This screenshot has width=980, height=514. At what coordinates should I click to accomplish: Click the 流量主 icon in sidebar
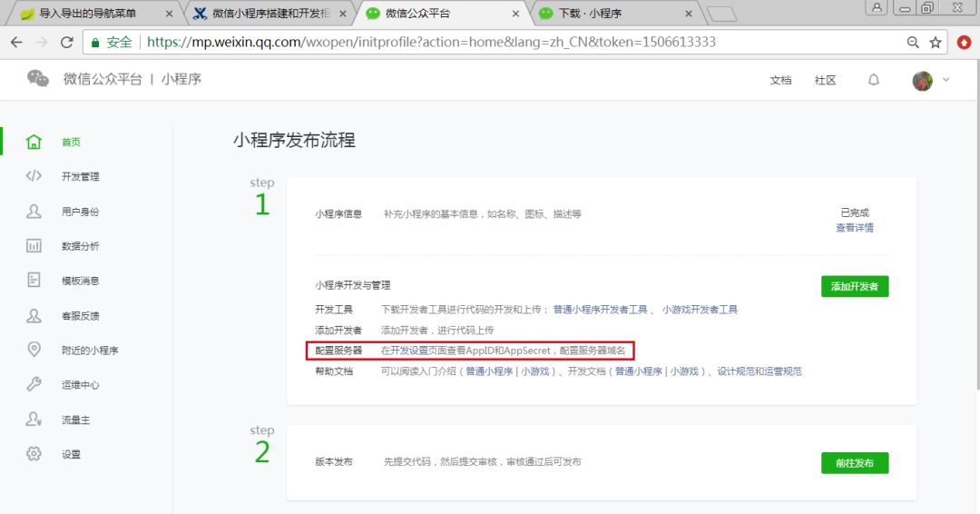(x=34, y=419)
